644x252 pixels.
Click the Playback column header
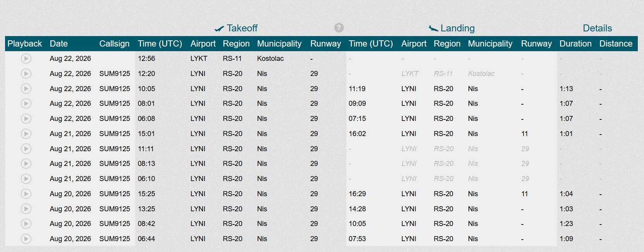click(25, 44)
